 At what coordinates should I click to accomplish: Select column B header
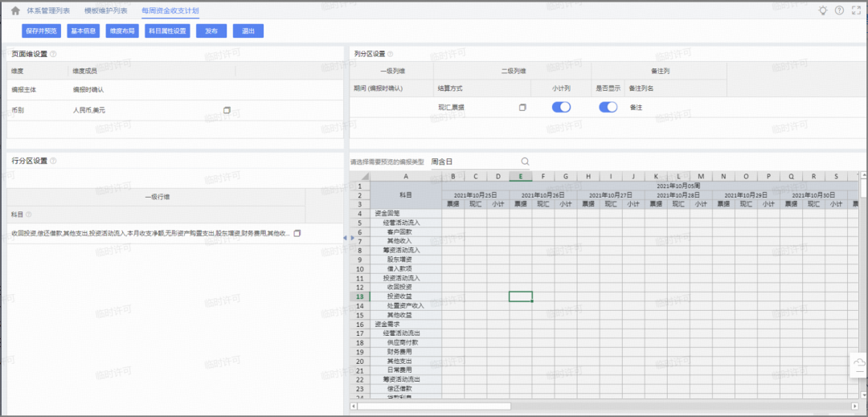pyautogui.click(x=452, y=177)
